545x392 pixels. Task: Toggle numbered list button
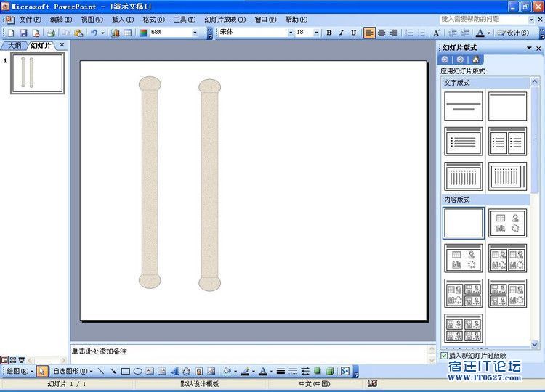point(410,33)
